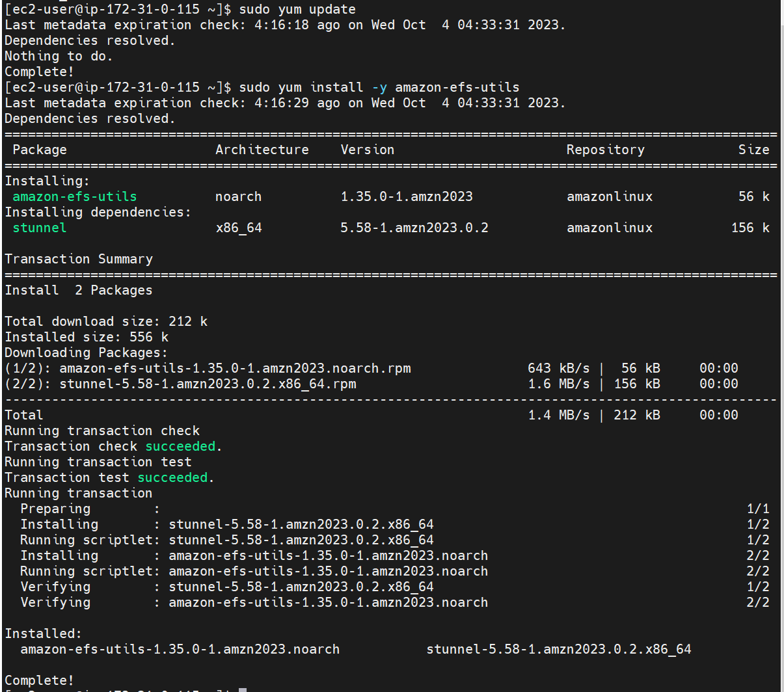The height and width of the screenshot is (692, 784).
Task: Click '1.4 MB/s' total speed
Action: point(559,416)
